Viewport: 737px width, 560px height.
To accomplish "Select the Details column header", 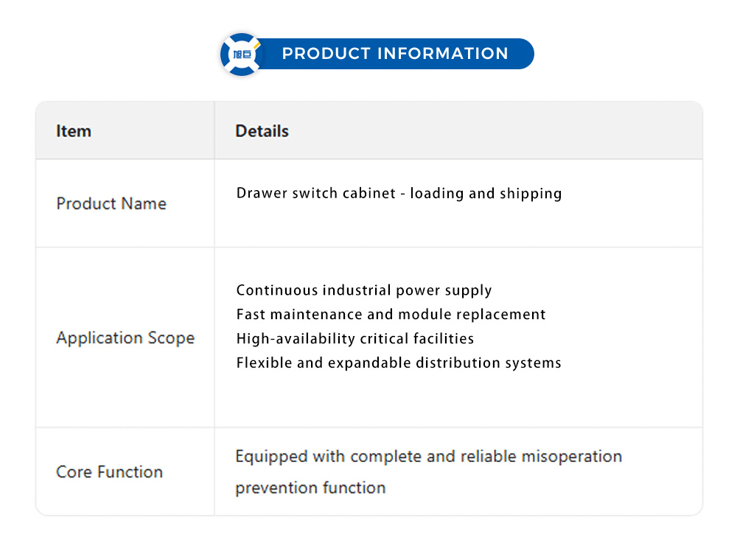I will point(262,131).
